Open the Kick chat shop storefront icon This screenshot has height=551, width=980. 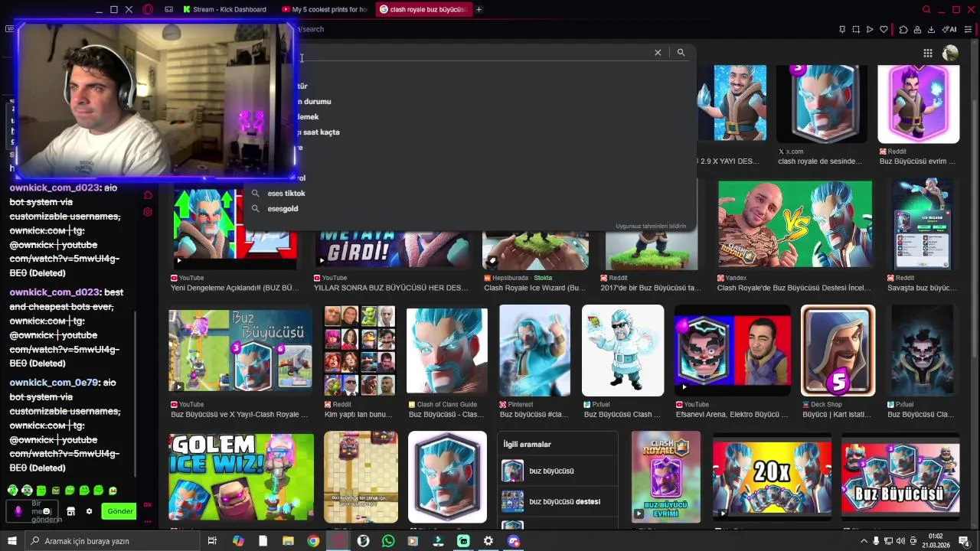(70, 511)
